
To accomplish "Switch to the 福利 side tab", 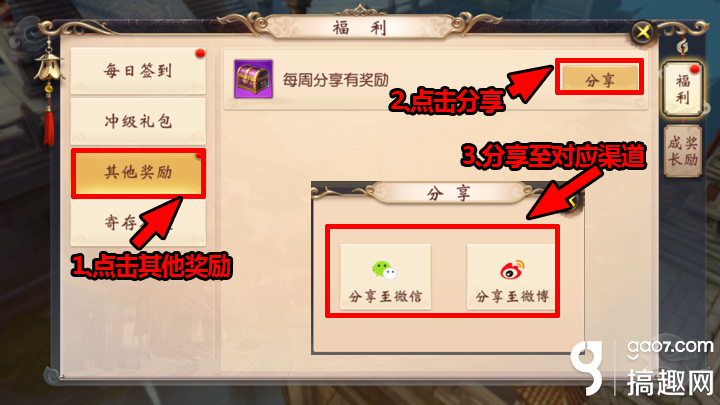I will pyautogui.click(x=683, y=90).
